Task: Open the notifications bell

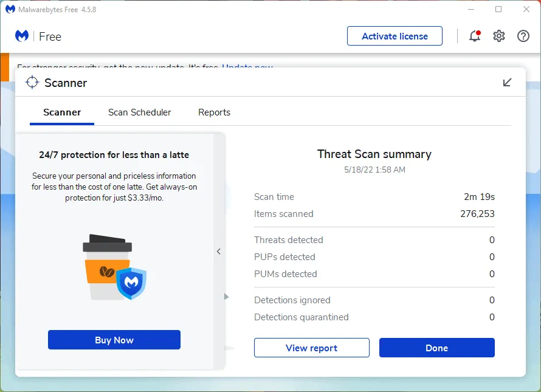Action: [x=475, y=36]
